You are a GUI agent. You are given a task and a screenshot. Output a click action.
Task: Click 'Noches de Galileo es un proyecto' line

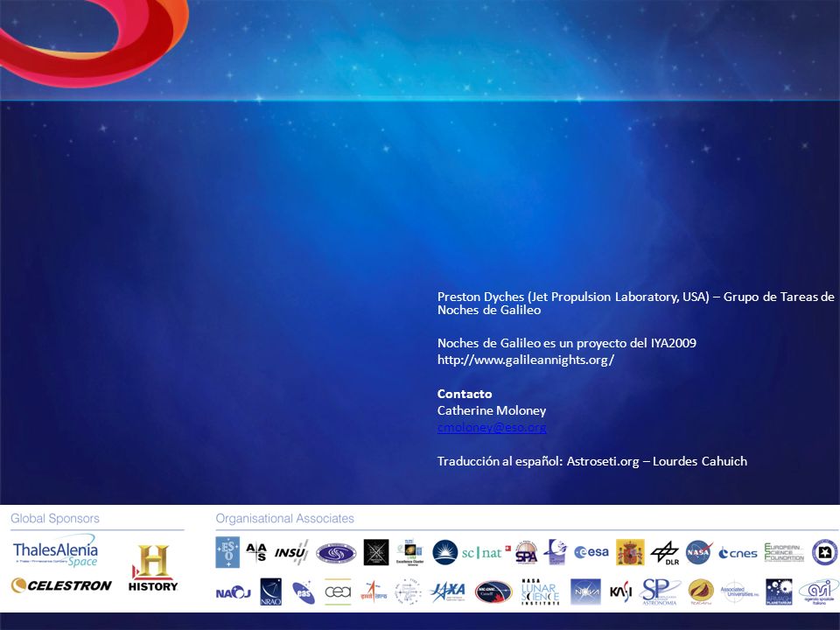pos(567,343)
